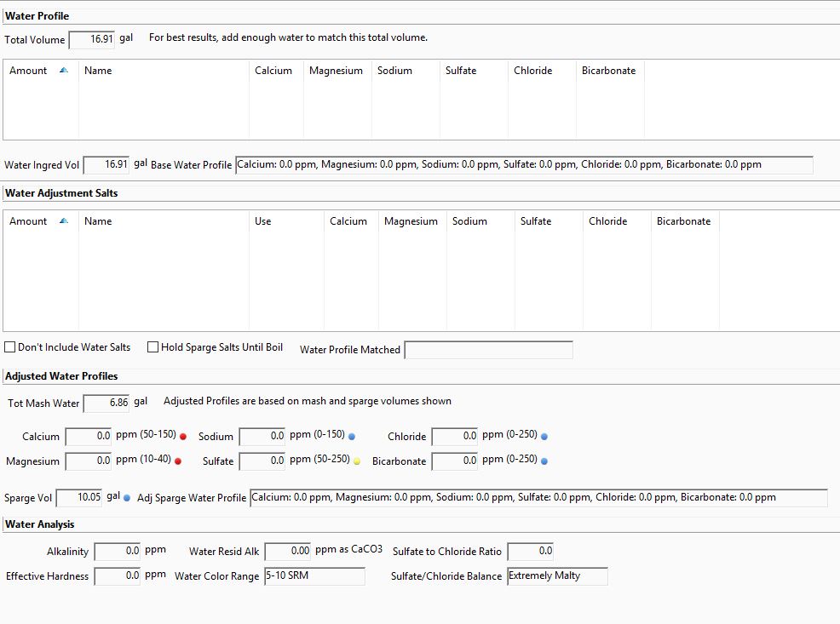Click the Water Resid Alk field
This screenshot has width=840, height=624.
[x=288, y=552]
